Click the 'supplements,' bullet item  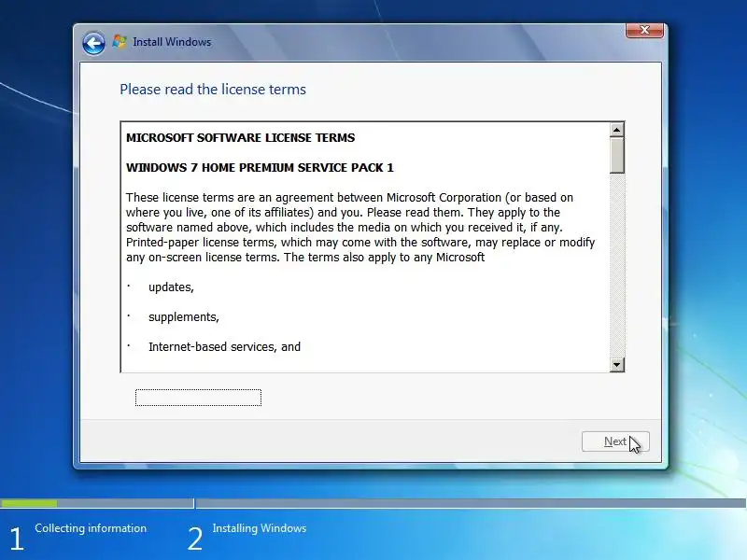[183, 317]
